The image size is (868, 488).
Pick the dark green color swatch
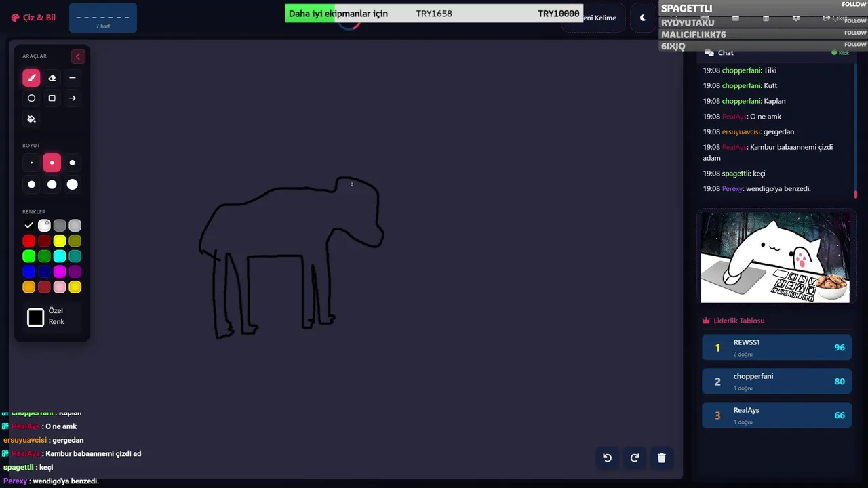[44, 256]
